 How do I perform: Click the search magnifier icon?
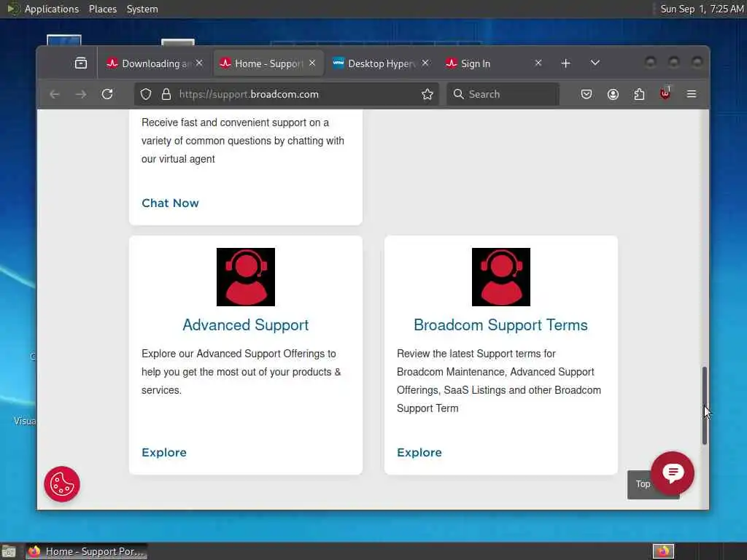[x=458, y=94]
